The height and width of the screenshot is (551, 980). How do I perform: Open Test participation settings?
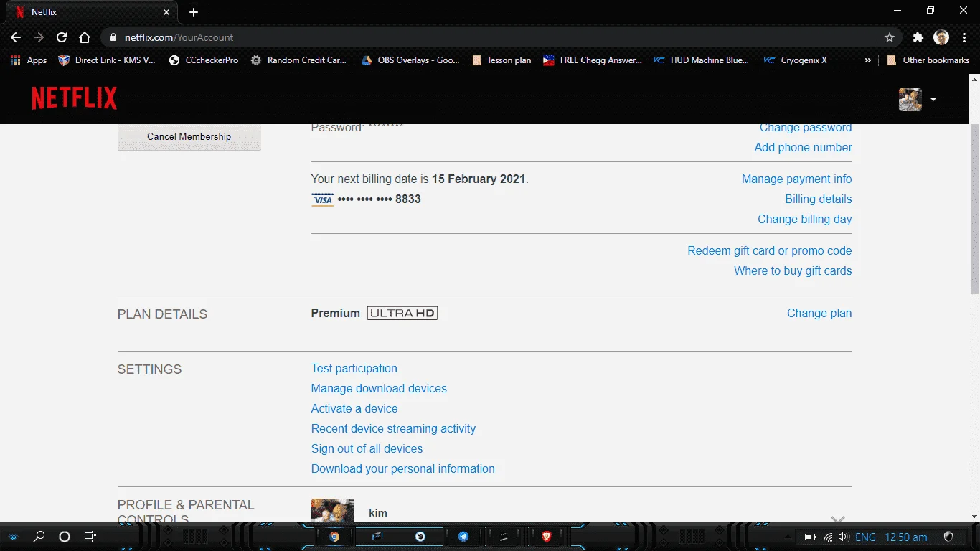point(354,368)
